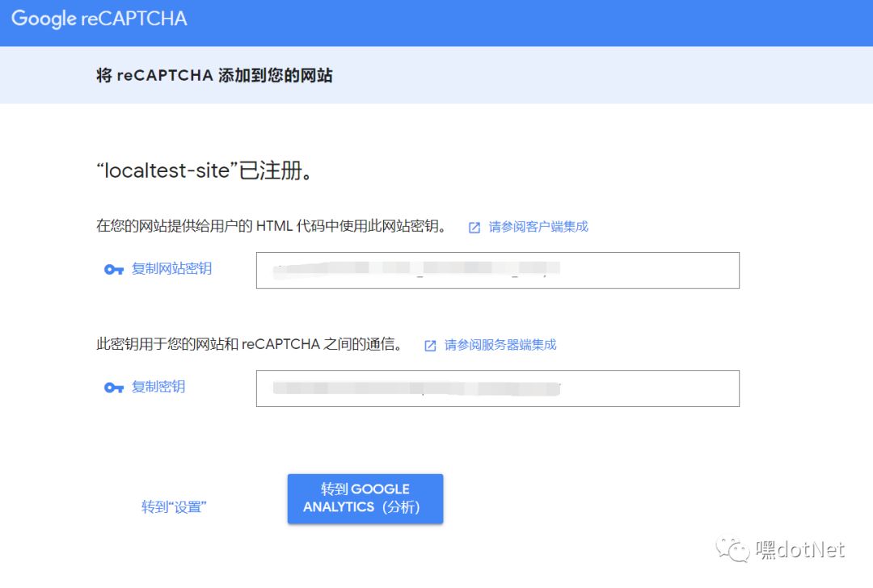Click the key icon beside 复制密钥
873x588 pixels.
114,388
